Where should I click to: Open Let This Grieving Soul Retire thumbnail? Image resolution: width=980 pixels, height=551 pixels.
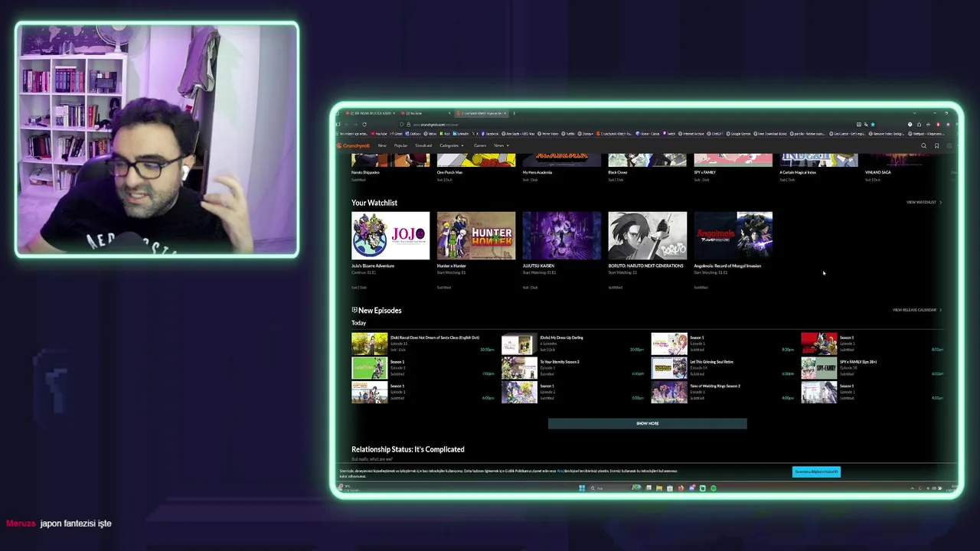tap(669, 367)
